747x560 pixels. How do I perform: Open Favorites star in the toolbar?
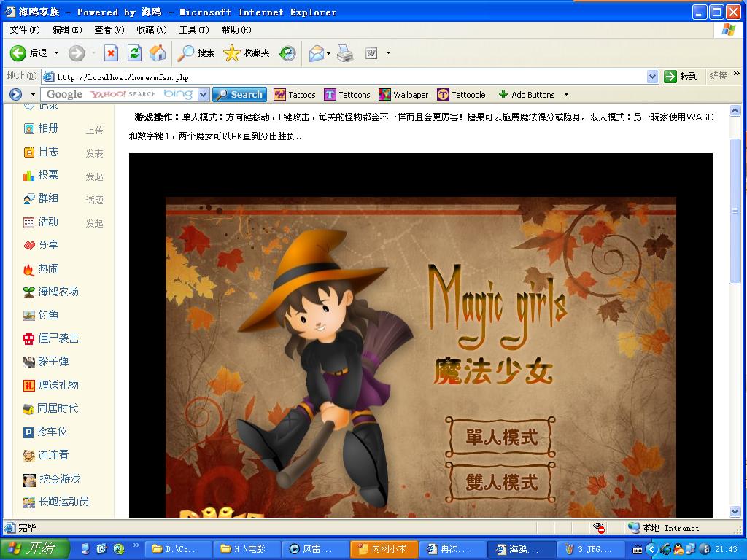[x=247, y=52]
